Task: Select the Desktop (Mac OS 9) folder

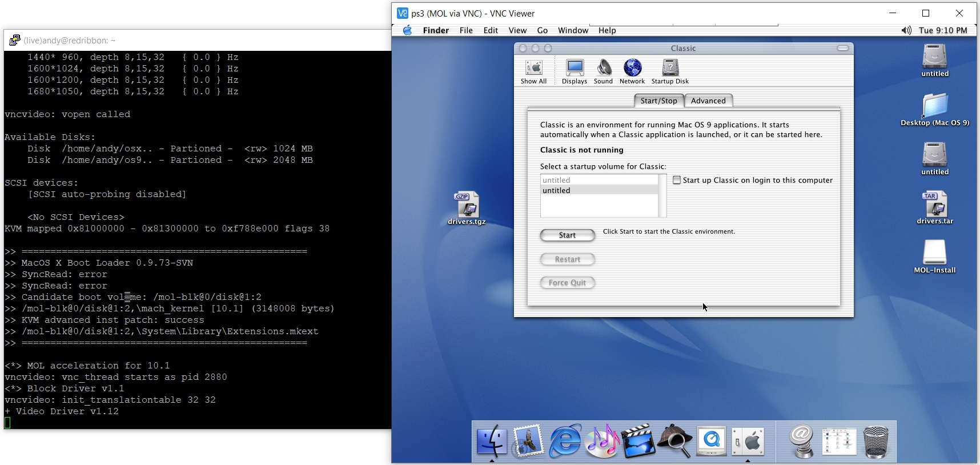Action: [x=935, y=110]
